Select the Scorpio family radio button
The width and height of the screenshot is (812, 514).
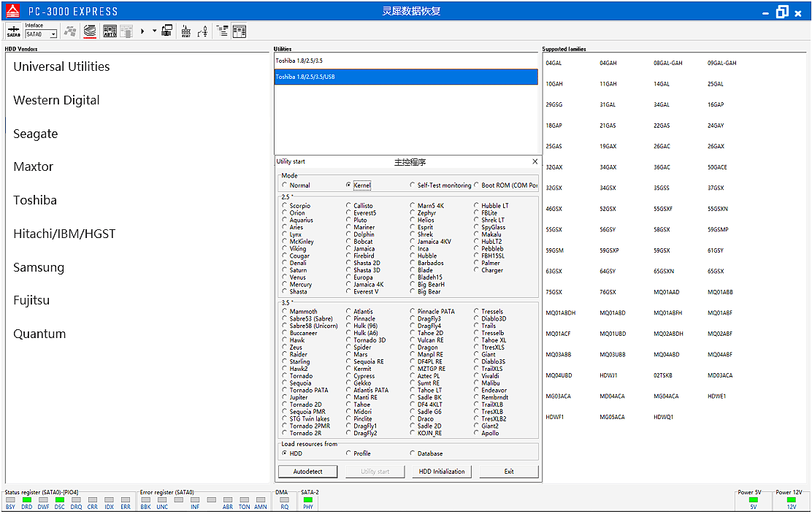[285, 205]
